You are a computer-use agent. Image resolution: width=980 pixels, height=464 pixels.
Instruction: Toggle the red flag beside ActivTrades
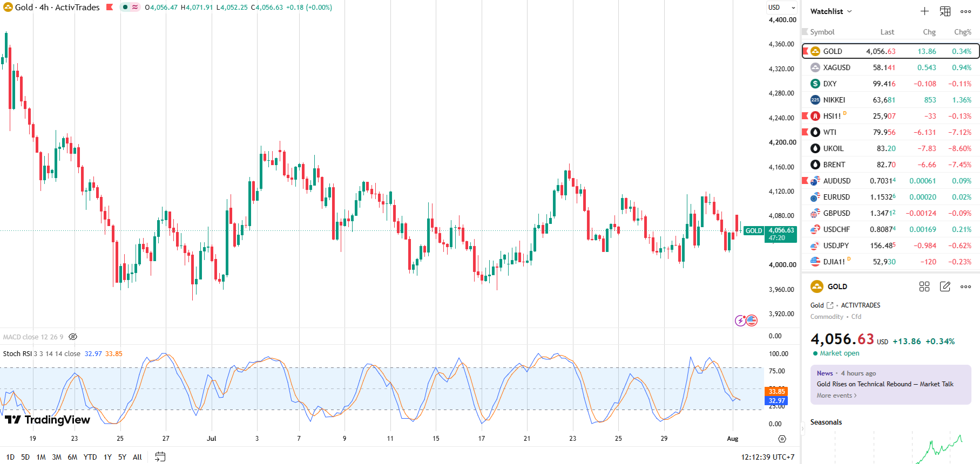tap(110, 7)
